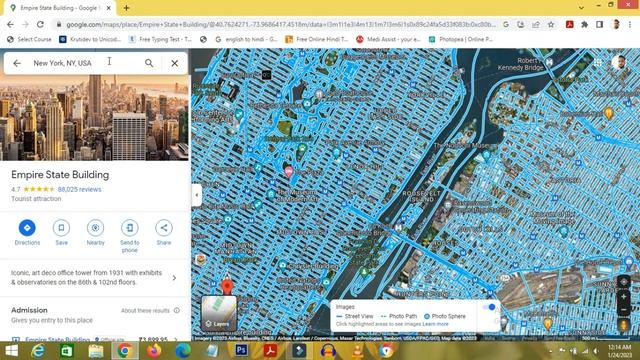Image resolution: width=640 pixels, height=360 pixels.
Task: Save the Empire State Building place
Action: (61, 228)
